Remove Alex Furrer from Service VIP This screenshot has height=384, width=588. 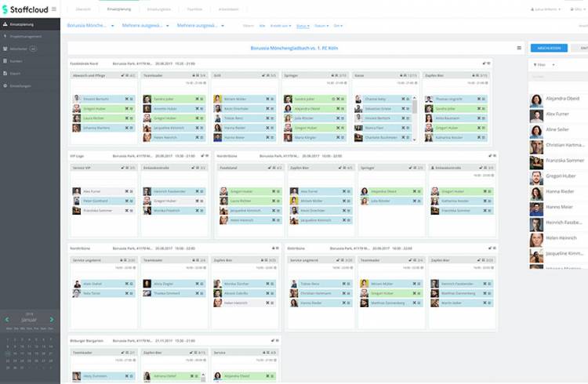click(x=126, y=191)
